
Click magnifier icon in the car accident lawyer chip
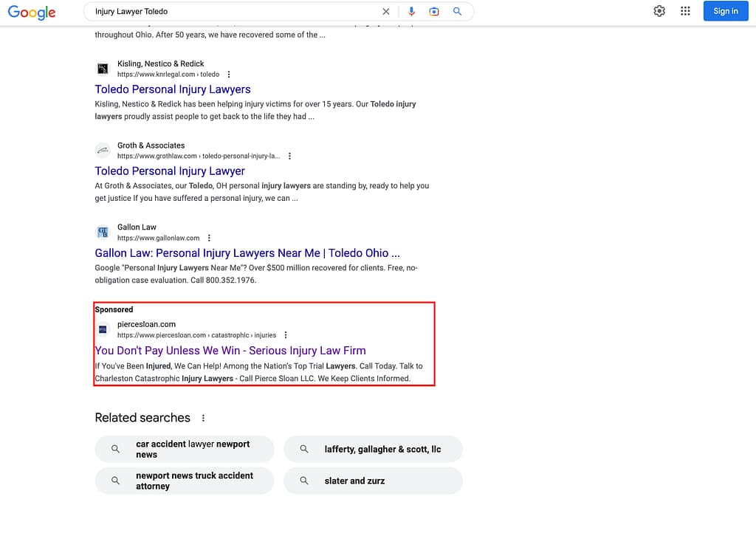coord(116,450)
